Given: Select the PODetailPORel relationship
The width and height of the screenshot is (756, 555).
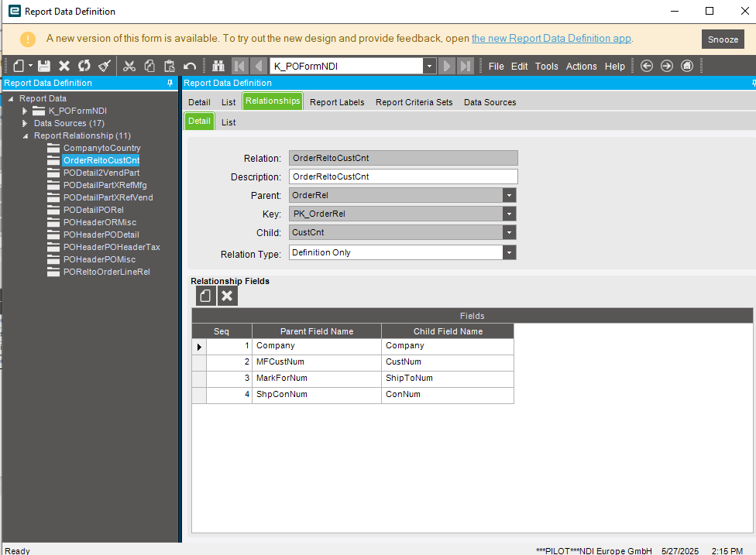Looking at the screenshot, I should [x=94, y=210].
